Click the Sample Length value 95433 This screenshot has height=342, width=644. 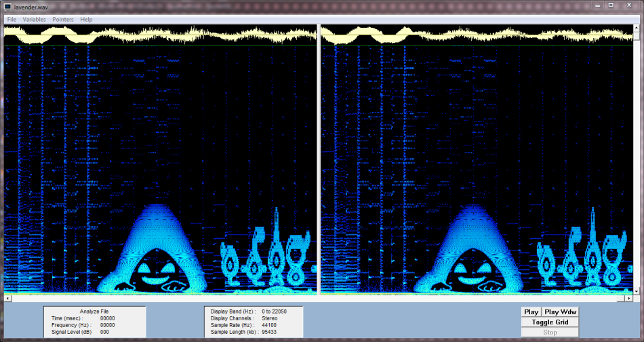269,332
